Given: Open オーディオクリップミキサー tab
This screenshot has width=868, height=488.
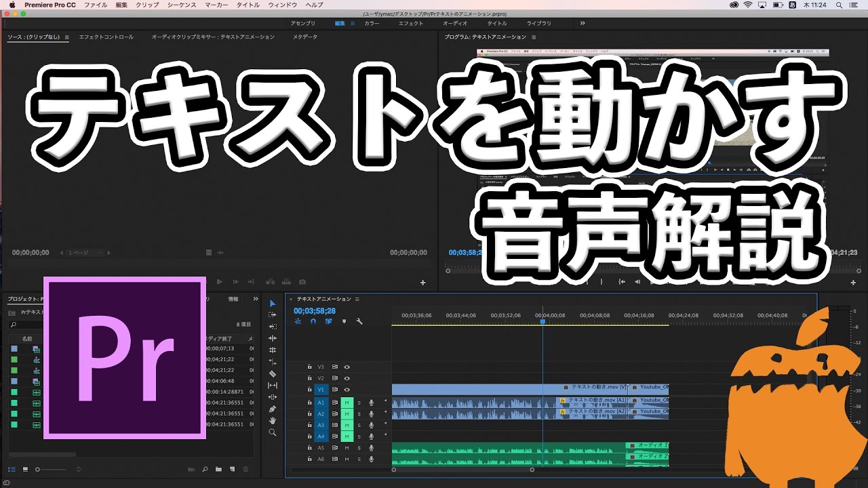Looking at the screenshot, I should click(213, 37).
